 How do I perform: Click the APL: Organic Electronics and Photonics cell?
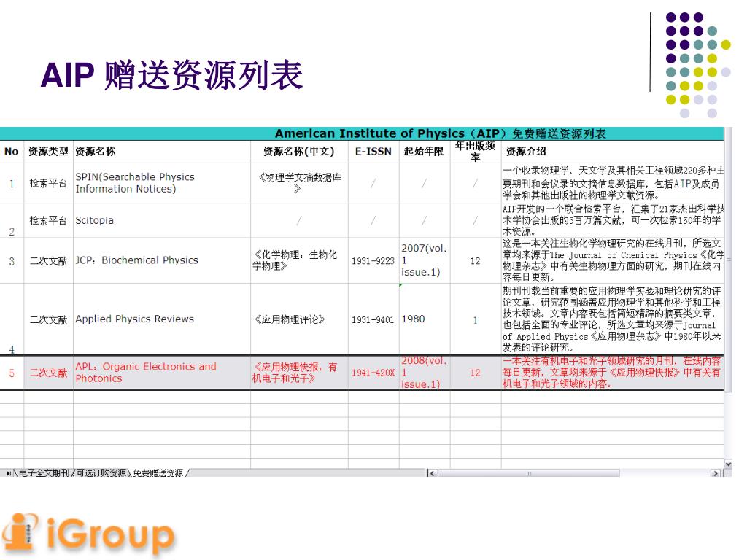click(161, 373)
